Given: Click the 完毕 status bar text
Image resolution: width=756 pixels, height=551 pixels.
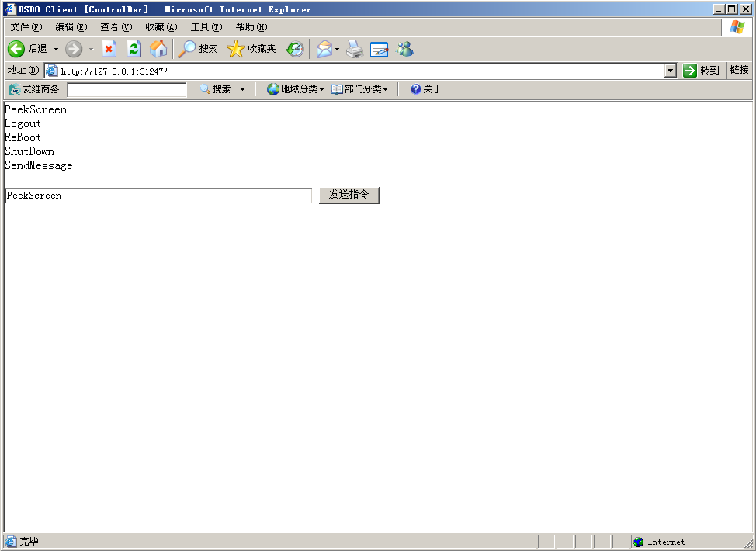Looking at the screenshot, I should pos(29,542).
